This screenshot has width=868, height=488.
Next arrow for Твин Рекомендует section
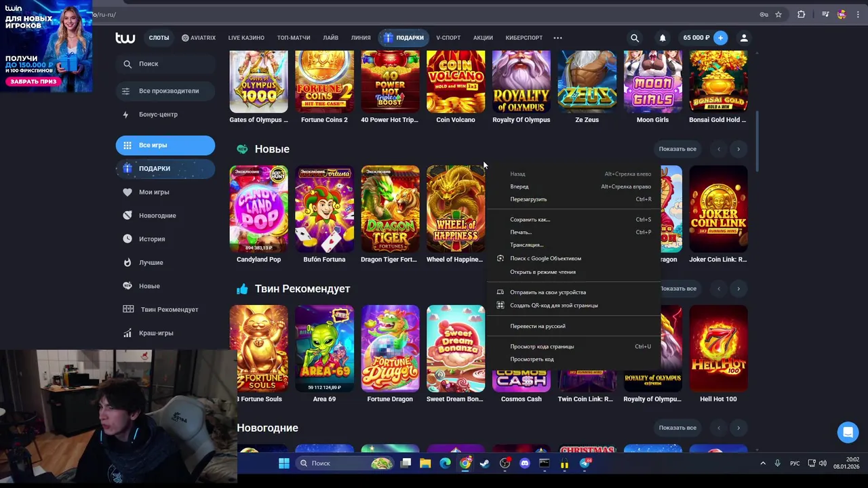click(x=738, y=289)
